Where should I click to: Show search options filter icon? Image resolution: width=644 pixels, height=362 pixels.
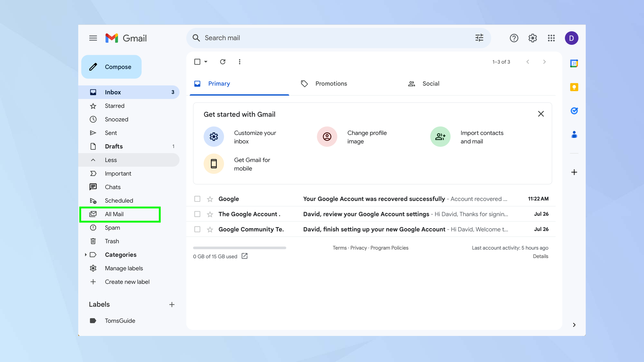pyautogui.click(x=479, y=38)
